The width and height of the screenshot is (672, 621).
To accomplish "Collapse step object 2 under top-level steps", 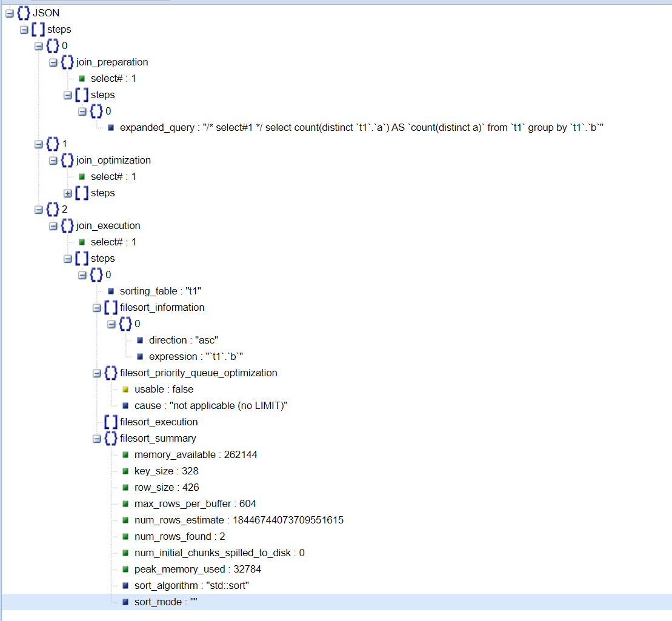I will point(39,210).
